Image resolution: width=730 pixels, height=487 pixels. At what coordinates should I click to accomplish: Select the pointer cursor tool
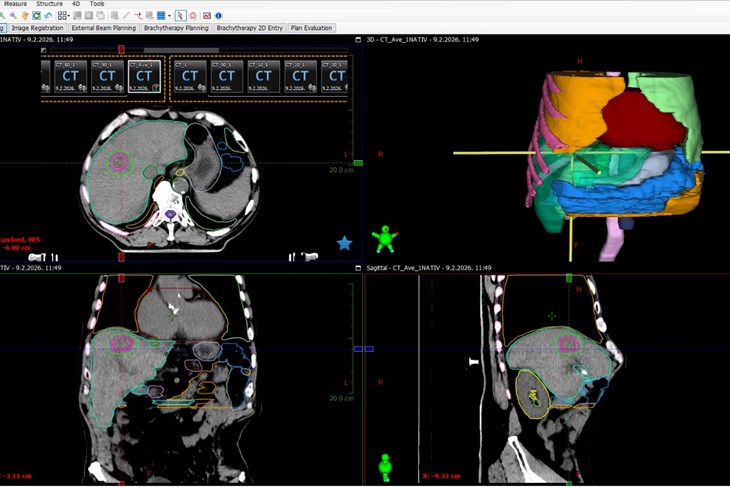[x=180, y=16]
